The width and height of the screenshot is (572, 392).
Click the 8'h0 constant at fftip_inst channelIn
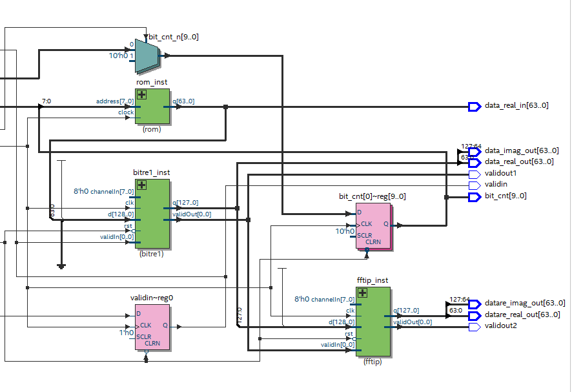(301, 299)
